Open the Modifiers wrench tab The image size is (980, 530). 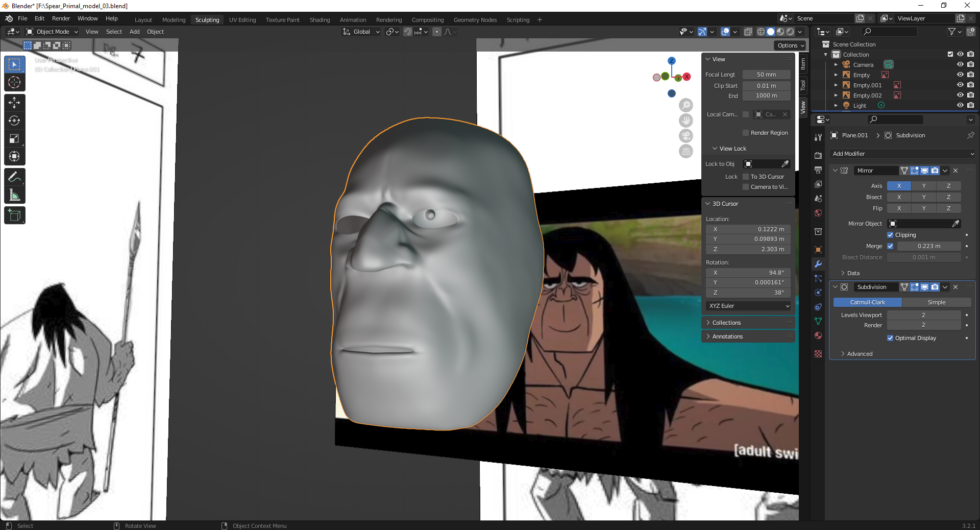coord(818,264)
